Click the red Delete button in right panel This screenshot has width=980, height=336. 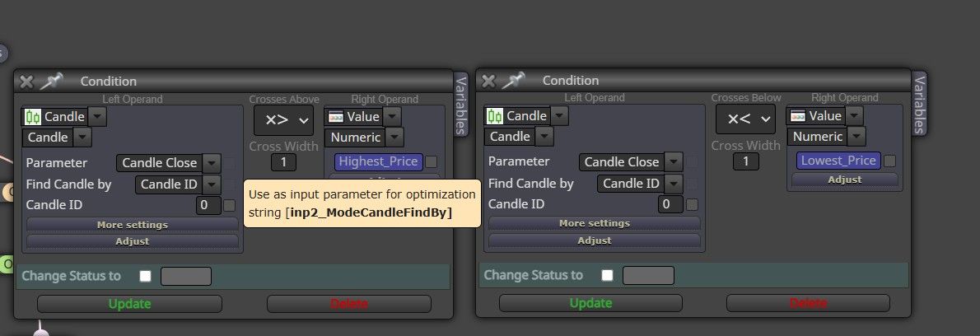click(808, 304)
